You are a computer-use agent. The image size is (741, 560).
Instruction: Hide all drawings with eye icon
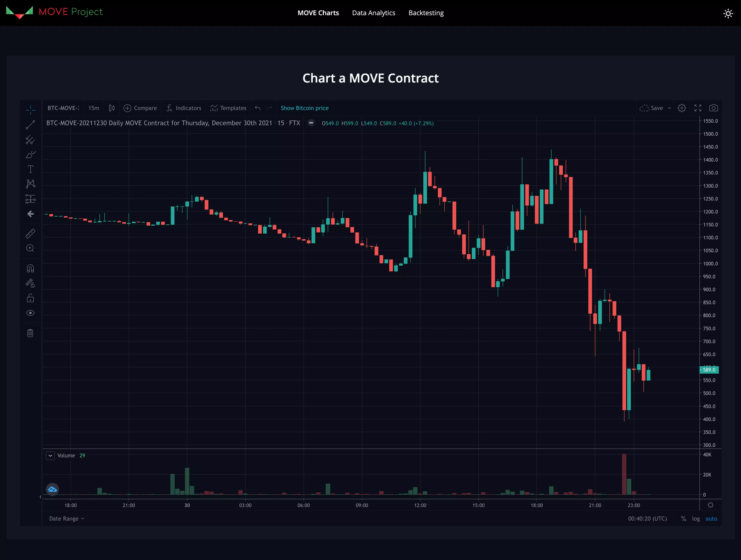click(30, 313)
